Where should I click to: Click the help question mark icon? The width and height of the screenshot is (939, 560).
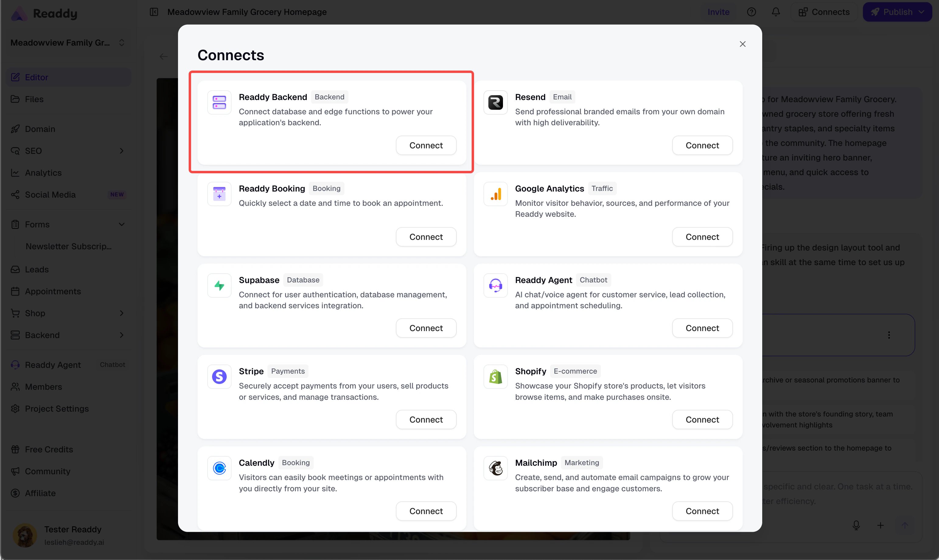click(751, 12)
